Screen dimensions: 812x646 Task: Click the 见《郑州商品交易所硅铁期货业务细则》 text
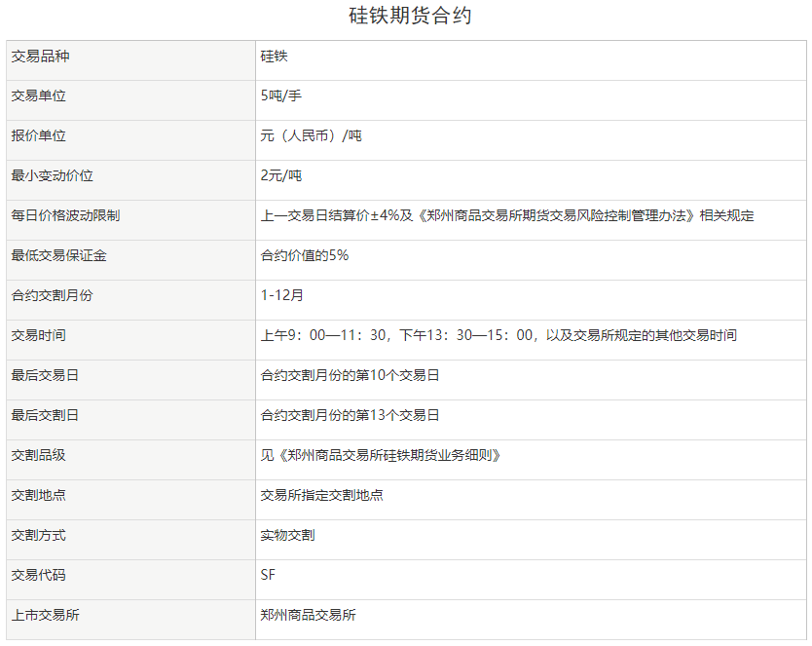click(x=380, y=455)
